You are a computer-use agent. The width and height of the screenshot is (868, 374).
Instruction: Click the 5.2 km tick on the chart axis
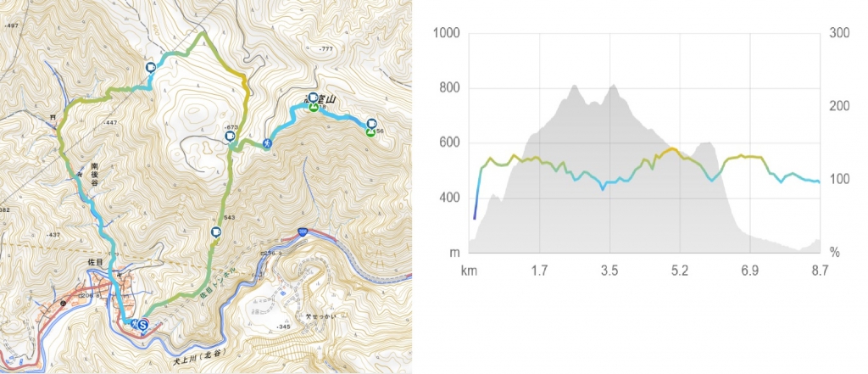(x=680, y=271)
